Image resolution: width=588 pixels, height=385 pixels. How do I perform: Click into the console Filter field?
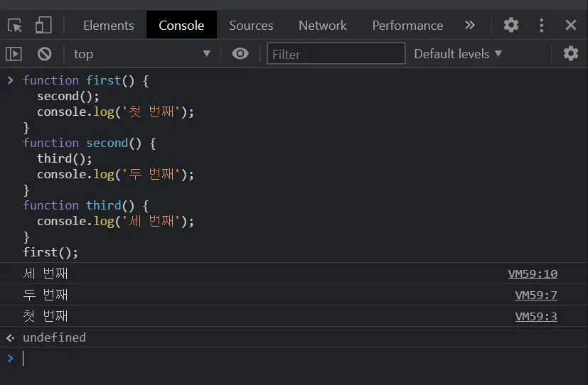coord(336,54)
